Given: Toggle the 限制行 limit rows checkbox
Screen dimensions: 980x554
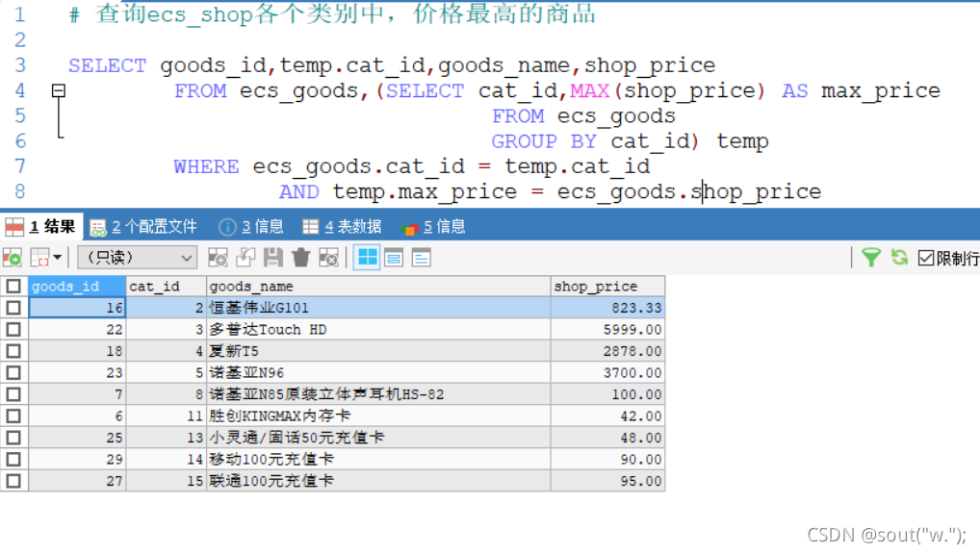Looking at the screenshot, I should click(x=926, y=258).
